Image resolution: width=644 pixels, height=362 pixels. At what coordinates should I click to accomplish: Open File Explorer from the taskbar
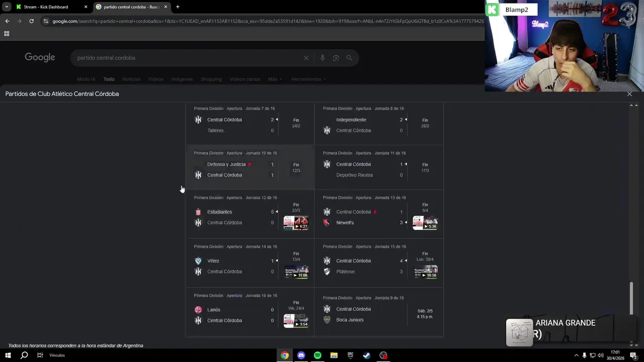[334, 355]
